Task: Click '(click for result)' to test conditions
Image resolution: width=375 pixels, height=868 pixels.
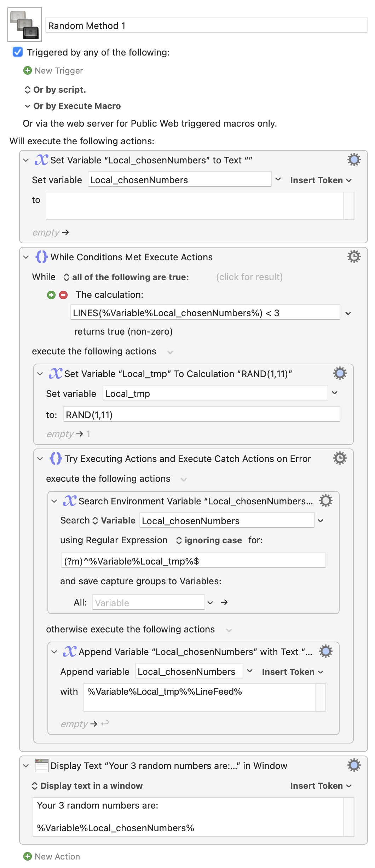Action: pyautogui.click(x=249, y=277)
